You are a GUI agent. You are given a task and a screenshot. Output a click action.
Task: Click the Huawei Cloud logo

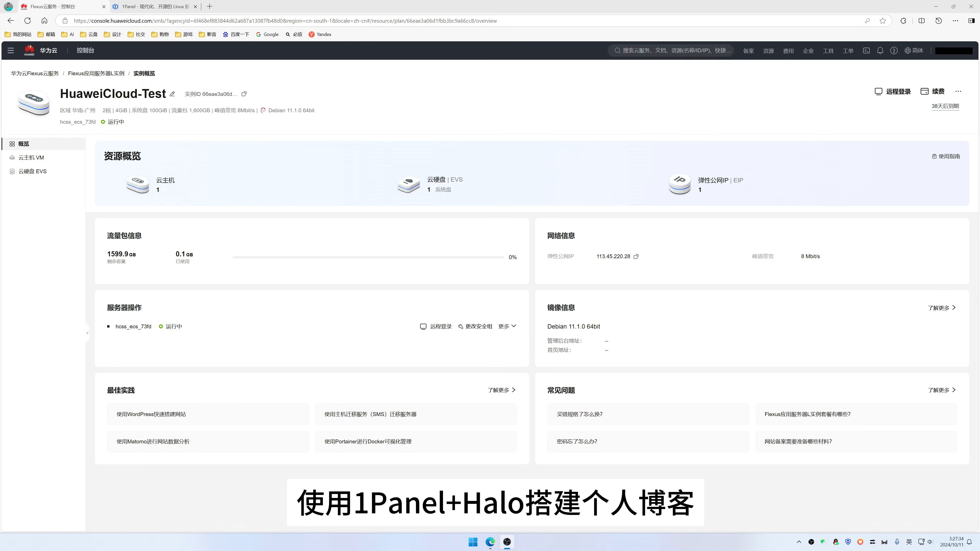(29, 51)
